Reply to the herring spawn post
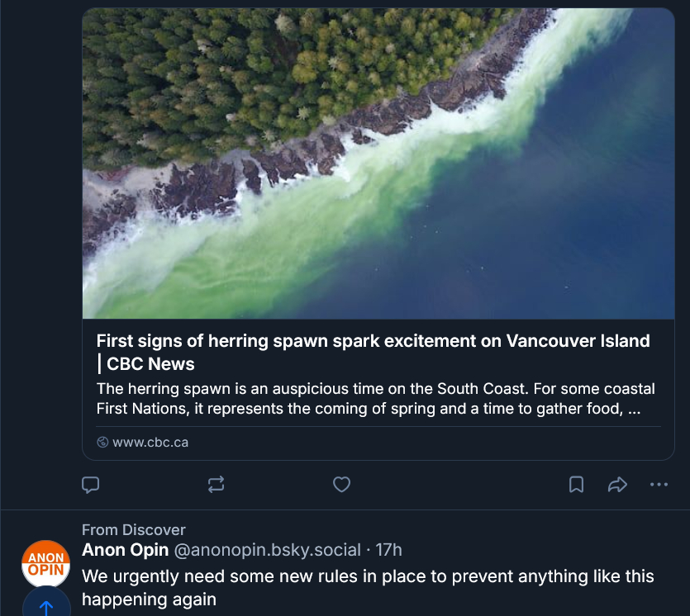 [x=91, y=485]
